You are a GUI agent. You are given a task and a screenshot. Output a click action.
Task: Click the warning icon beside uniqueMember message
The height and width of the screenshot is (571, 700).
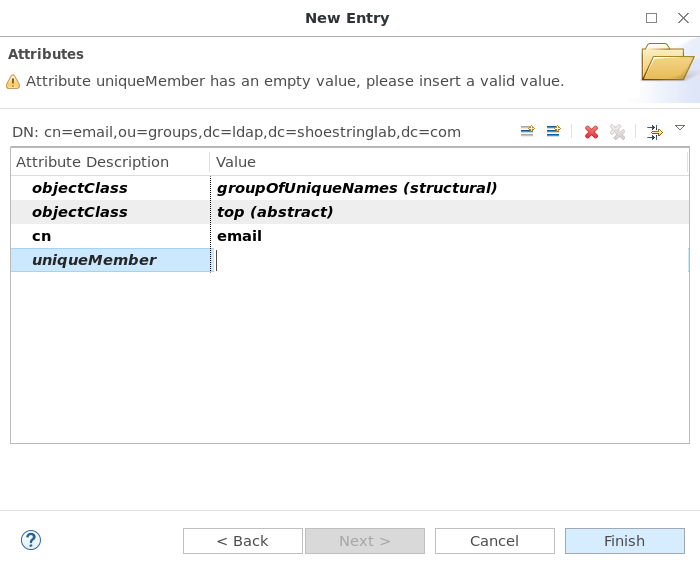point(13,82)
